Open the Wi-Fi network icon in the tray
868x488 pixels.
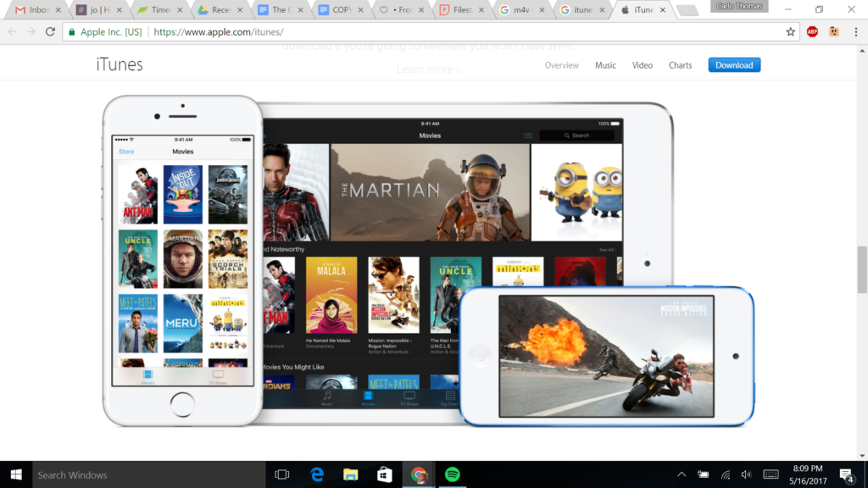pyautogui.click(x=726, y=474)
